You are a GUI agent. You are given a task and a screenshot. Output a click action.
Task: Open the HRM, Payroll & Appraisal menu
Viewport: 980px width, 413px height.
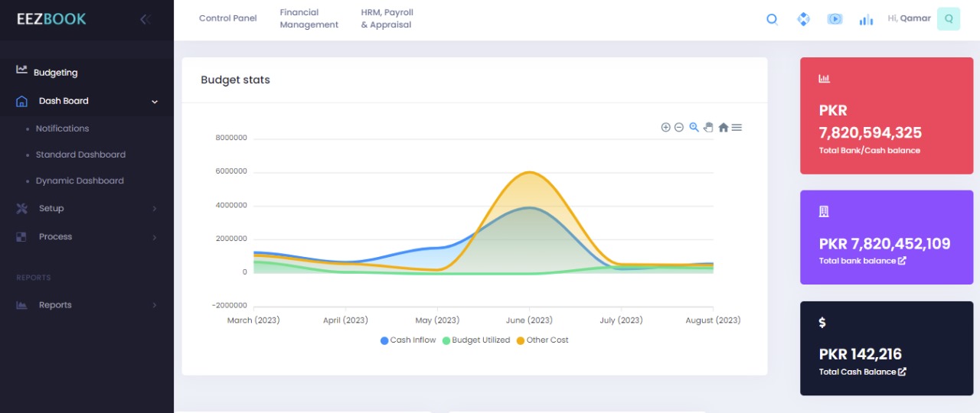tap(387, 18)
